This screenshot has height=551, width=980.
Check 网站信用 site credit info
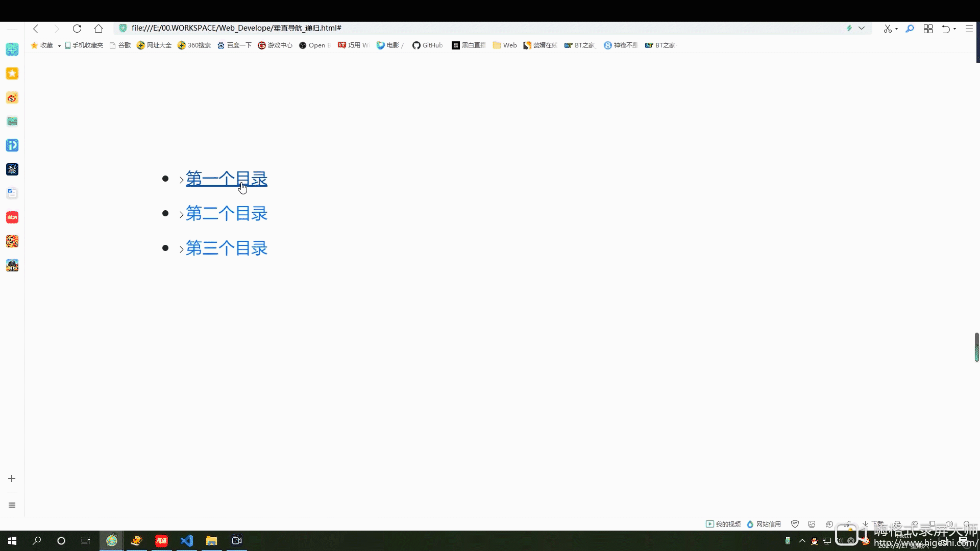764,524
